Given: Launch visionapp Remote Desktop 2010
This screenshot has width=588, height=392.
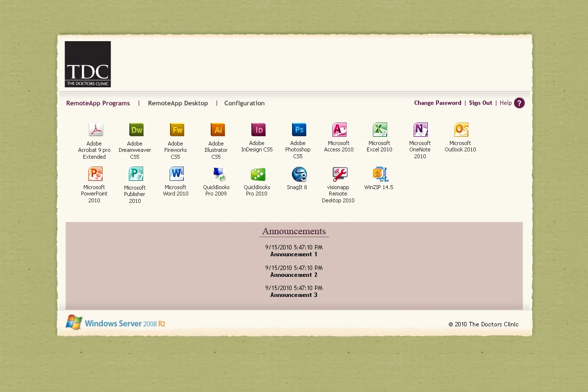Looking at the screenshot, I should pyautogui.click(x=340, y=173).
